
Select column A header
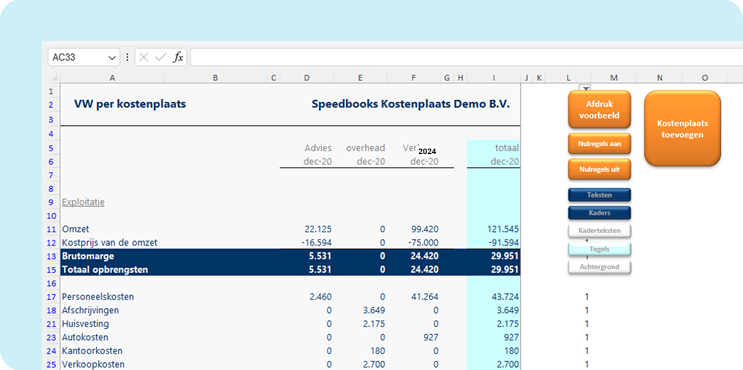(x=112, y=78)
